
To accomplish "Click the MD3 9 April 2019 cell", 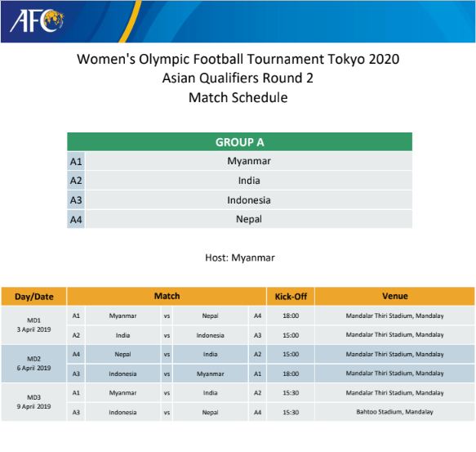I will click(33, 402).
